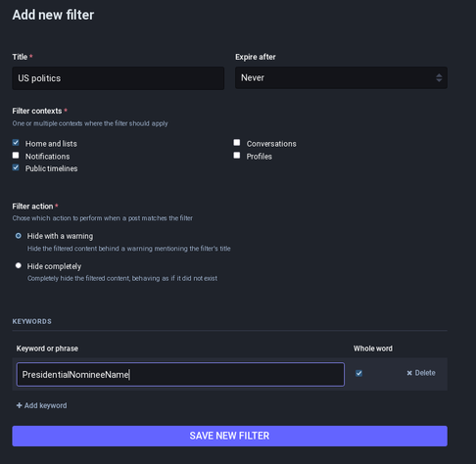Enable the Conversations checkbox
Image resolution: width=476 pixels, height=464 pixels.
click(237, 143)
